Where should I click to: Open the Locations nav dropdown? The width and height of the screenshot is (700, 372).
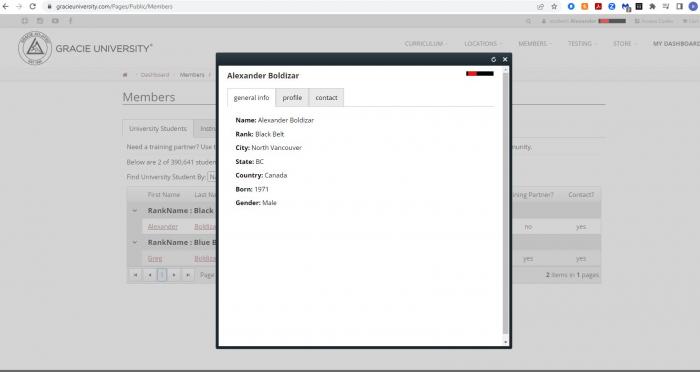[x=483, y=44]
